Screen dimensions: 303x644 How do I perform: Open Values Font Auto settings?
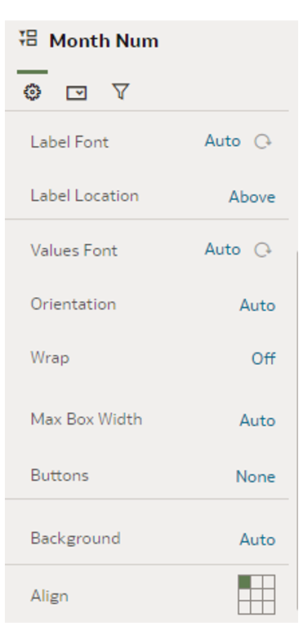pyautogui.click(x=222, y=249)
